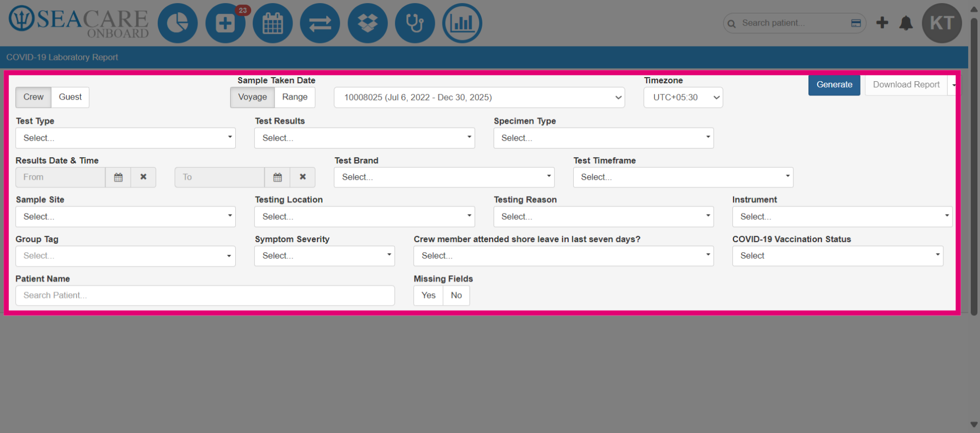Image resolution: width=980 pixels, height=433 pixels.
Task: Open the calendar schedule icon in top navigation
Action: point(273,23)
